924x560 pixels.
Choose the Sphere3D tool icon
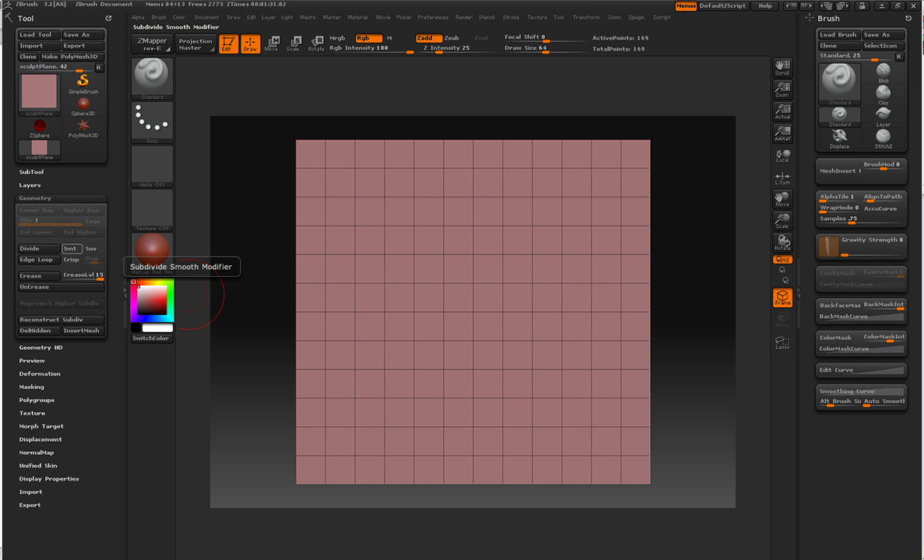(83, 104)
